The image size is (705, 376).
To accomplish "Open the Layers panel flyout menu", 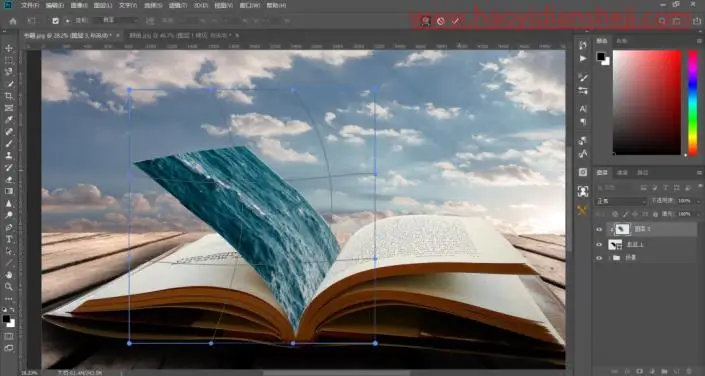I will [x=699, y=173].
